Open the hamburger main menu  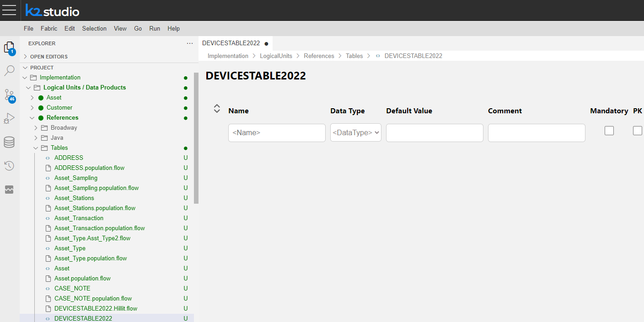click(x=9, y=10)
